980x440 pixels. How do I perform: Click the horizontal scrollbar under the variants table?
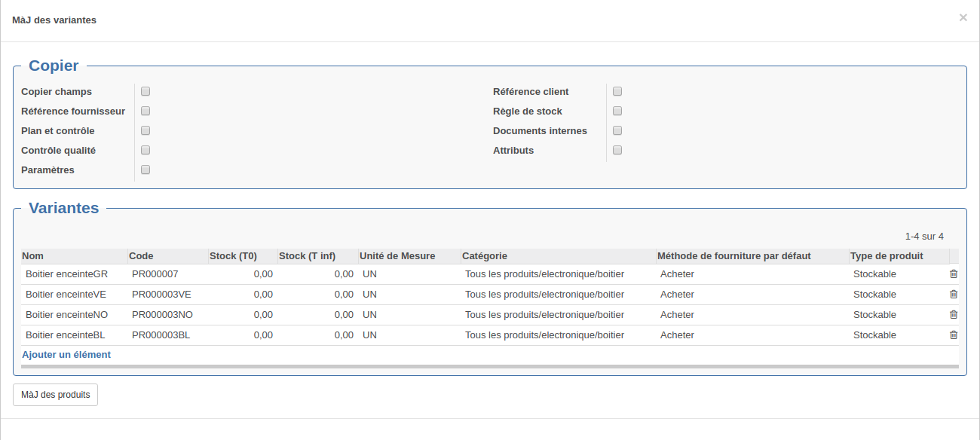[x=490, y=367]
